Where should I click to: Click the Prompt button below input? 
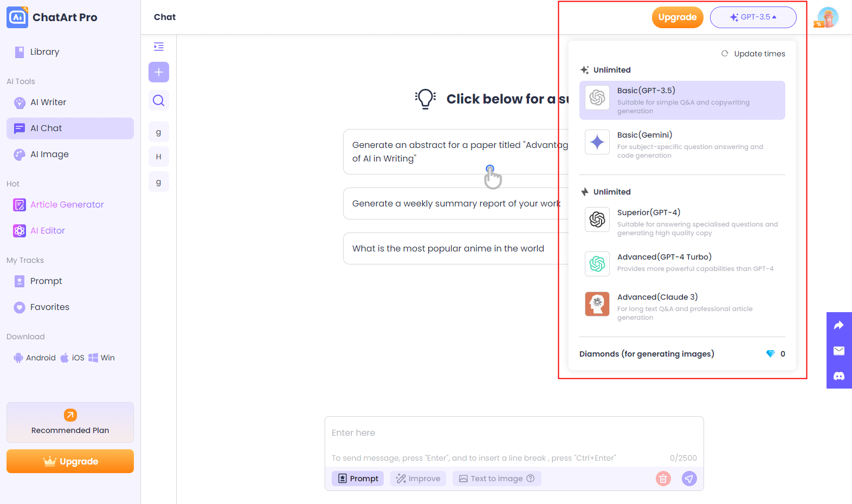click(358, 479)
